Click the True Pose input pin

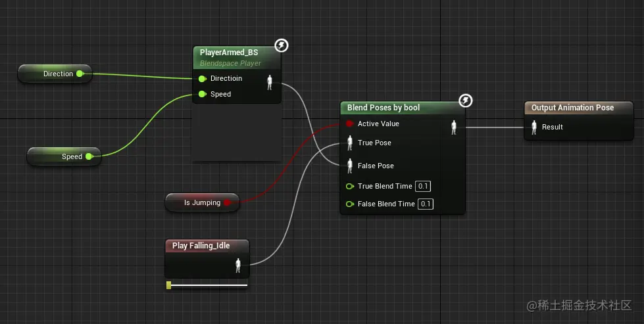pos(350,143)
